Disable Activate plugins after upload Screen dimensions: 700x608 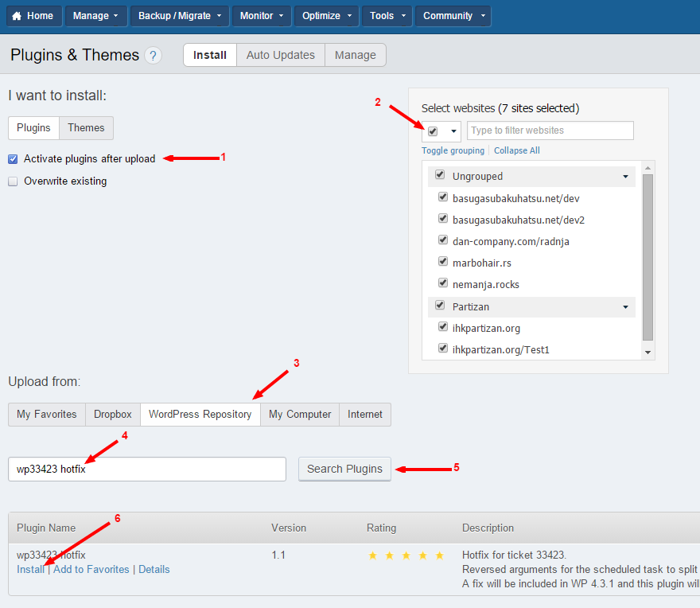13,159
